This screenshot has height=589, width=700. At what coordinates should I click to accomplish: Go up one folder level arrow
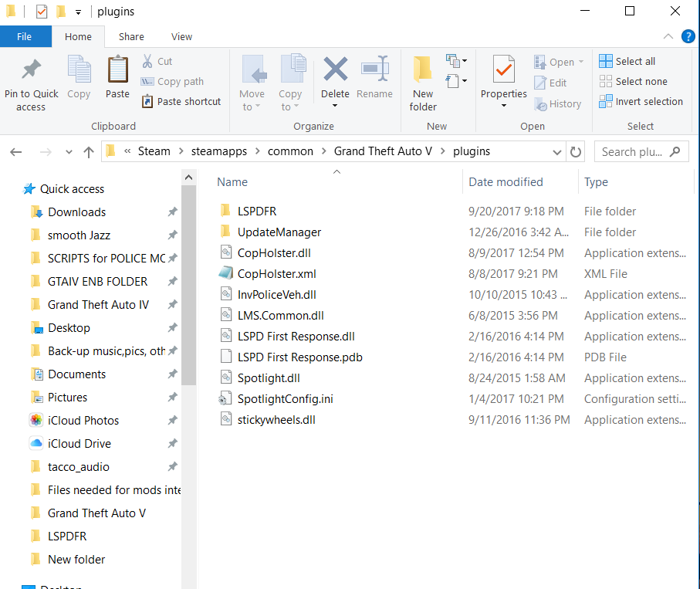pyautogui.click(x=89, y=152)
